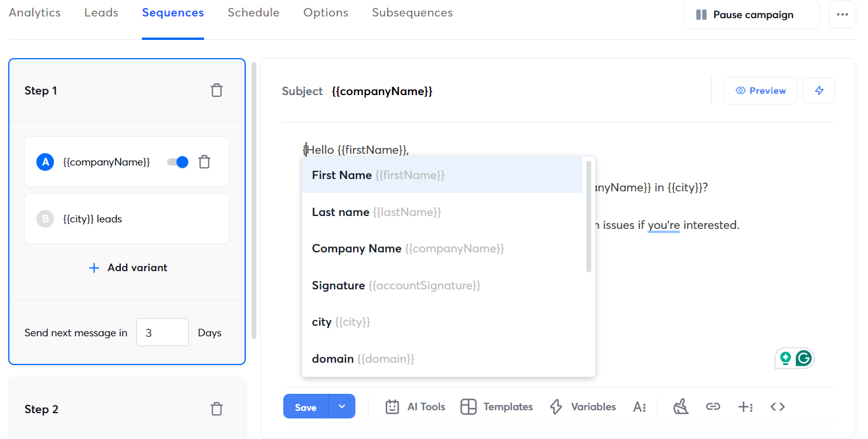Click the Grammarly icon in the editor
868x439 pixels.
pos(803,358)
